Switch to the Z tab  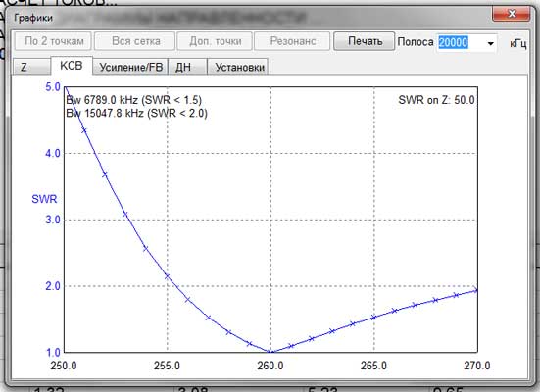(x=31, y=67)
